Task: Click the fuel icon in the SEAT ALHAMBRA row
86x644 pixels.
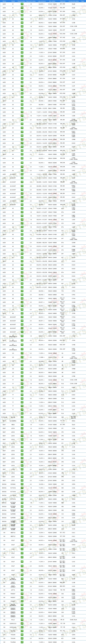Action: pyautogui.click(x=22, y=421)
